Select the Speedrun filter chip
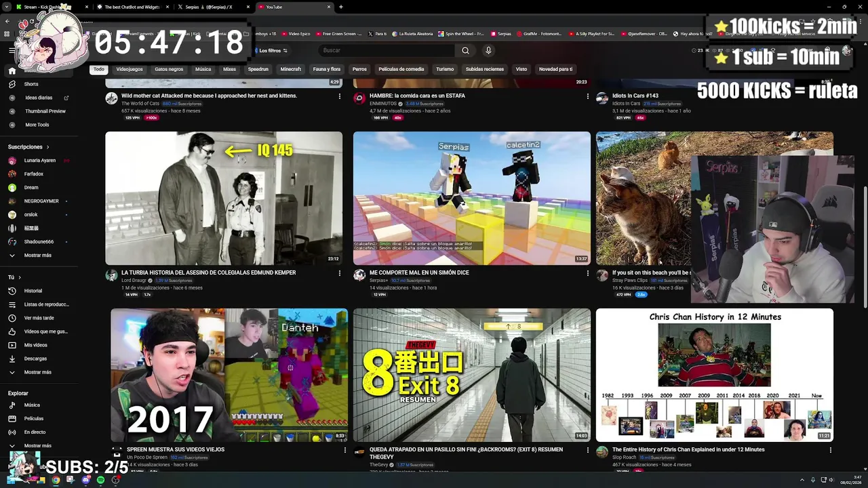 [258, 69]
